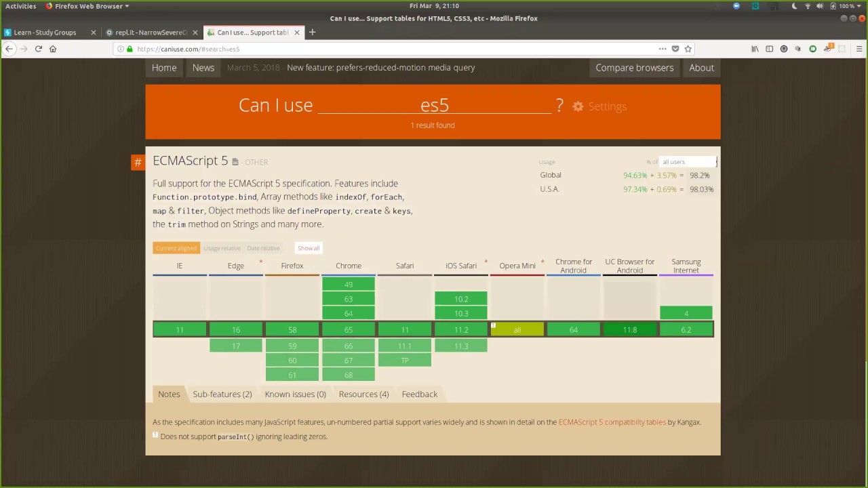Open ECMAScript 5 compatibility tables link
Image resolution: width=868 pixels, height=488 pixels.
pyautogui.click(x=612, y=422)
